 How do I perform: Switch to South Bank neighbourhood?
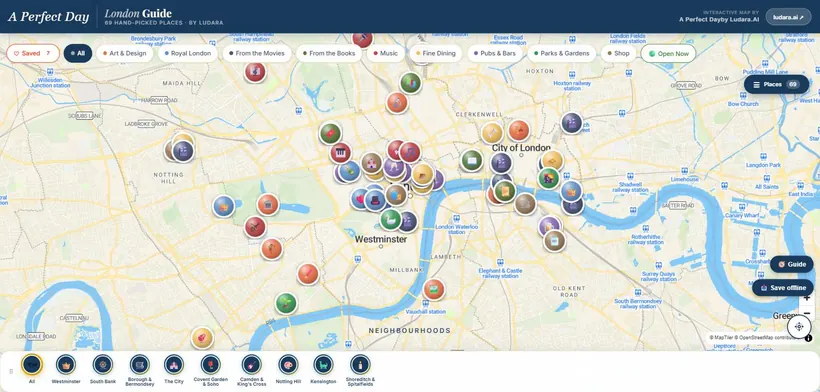click(103, 369)
